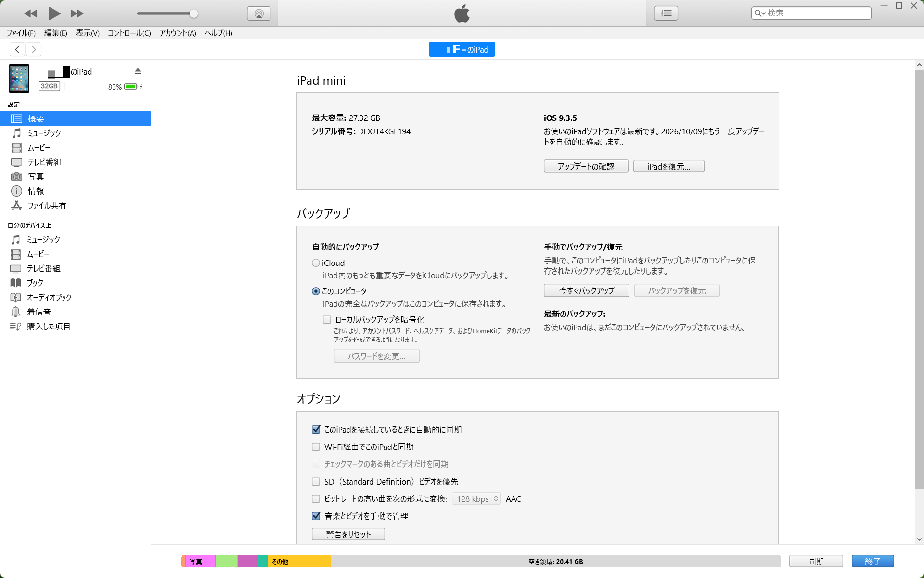Select the iCloud backup radio button
This screenshot has height=578, width=924.
(316, 263)
